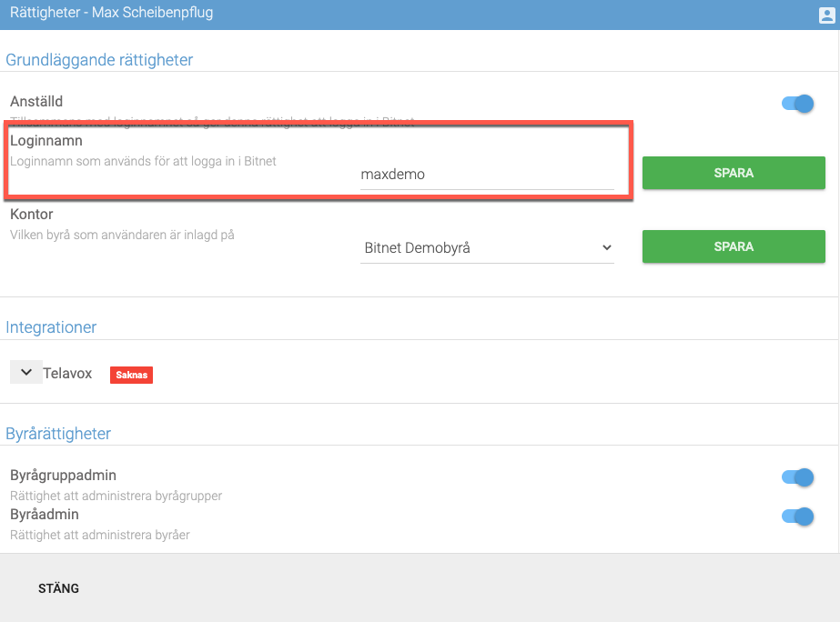Click the Byrågruppadmin label

pos(63,476)
